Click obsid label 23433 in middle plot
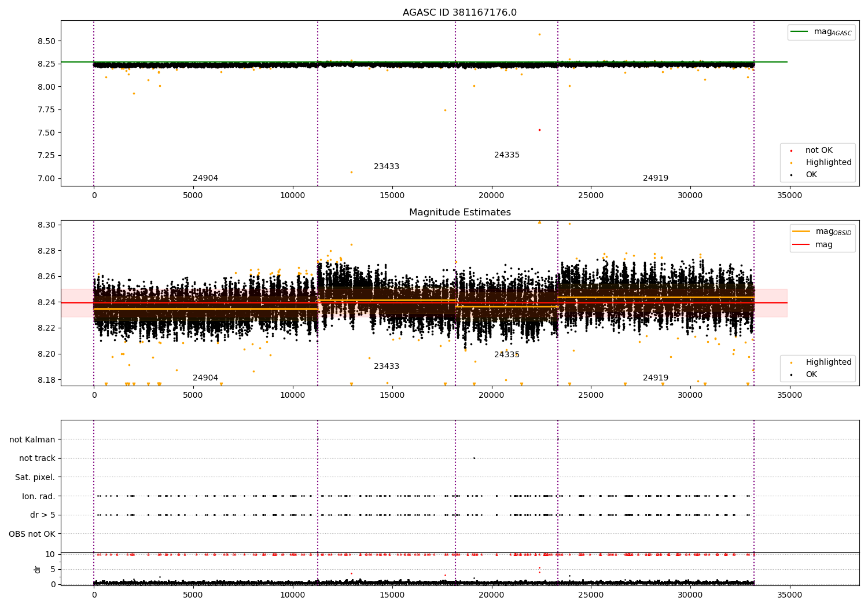The height and width of the screenshot is (608, 868). click(x=387, y=367)
